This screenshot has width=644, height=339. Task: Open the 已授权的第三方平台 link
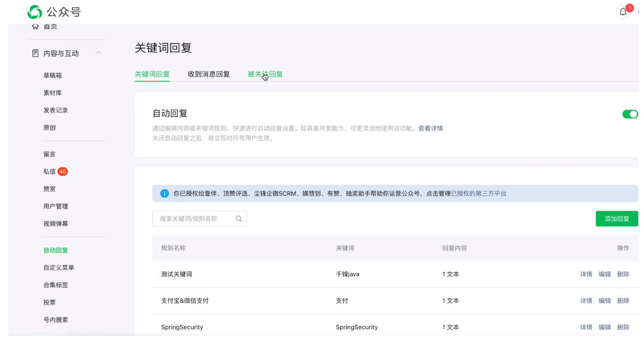point(479,194)
